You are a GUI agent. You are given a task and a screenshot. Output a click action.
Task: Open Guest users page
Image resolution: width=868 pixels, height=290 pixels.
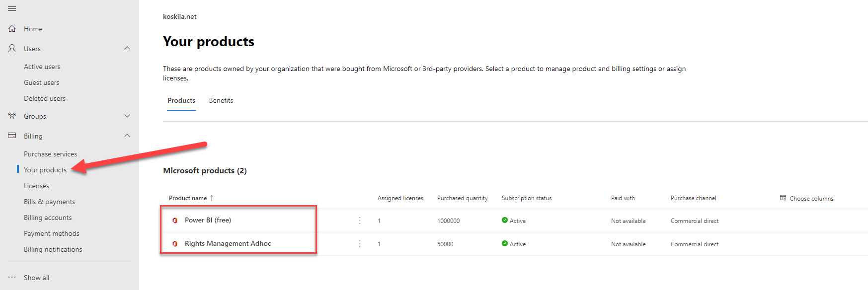(x=42, y=82)
